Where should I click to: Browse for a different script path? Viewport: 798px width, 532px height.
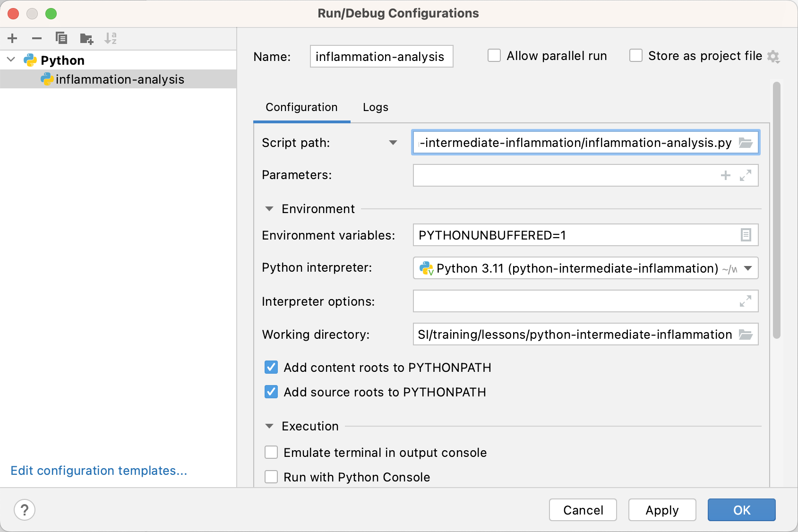(x=747, y=143)
